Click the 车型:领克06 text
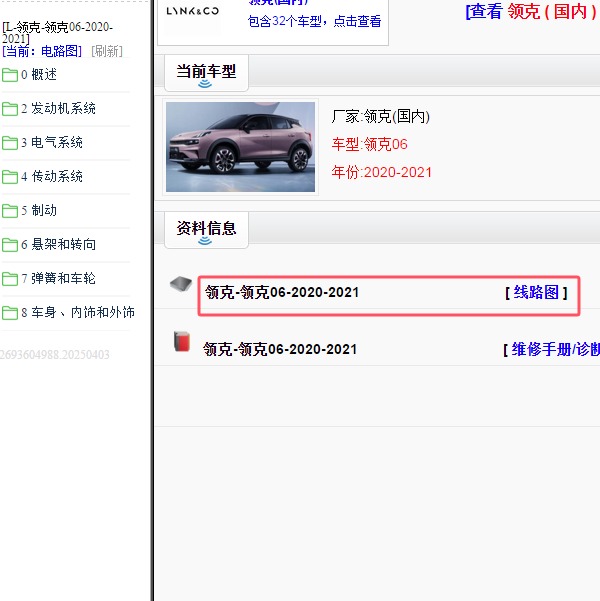The image size is (600, 601). 370,145
